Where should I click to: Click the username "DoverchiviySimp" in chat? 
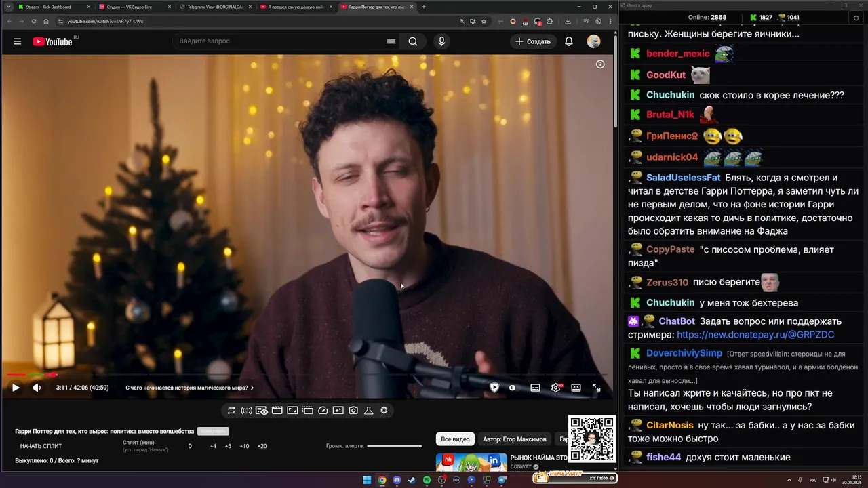coord(684,353)
